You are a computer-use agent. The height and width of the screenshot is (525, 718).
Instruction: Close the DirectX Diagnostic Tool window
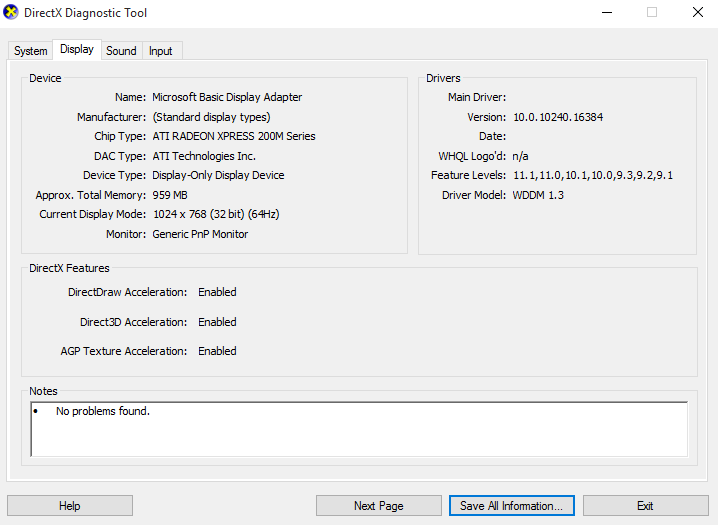(x=697, y=12)
